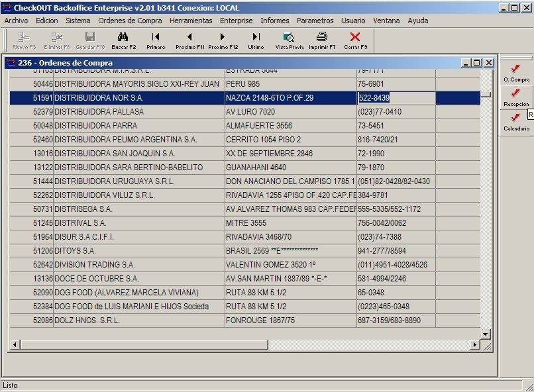534x392 pixels.
Task: Select row DISTRIBUIDORA VILUZ S.R.L.
Action: (x=245, y=195)
